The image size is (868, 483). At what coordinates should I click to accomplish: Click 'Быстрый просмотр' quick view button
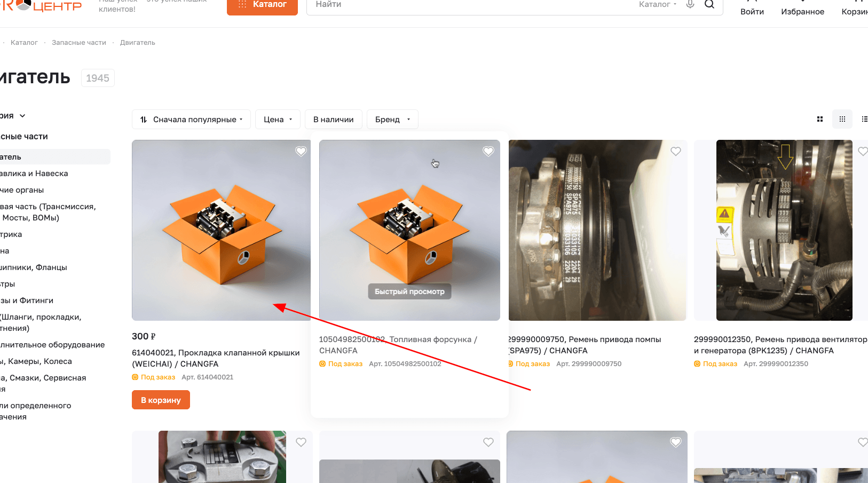(x=409, y=291)
